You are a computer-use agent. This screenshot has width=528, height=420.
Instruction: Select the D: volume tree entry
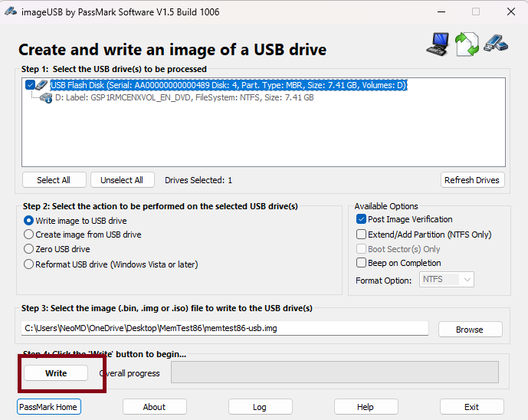click(x=184, y=98)
